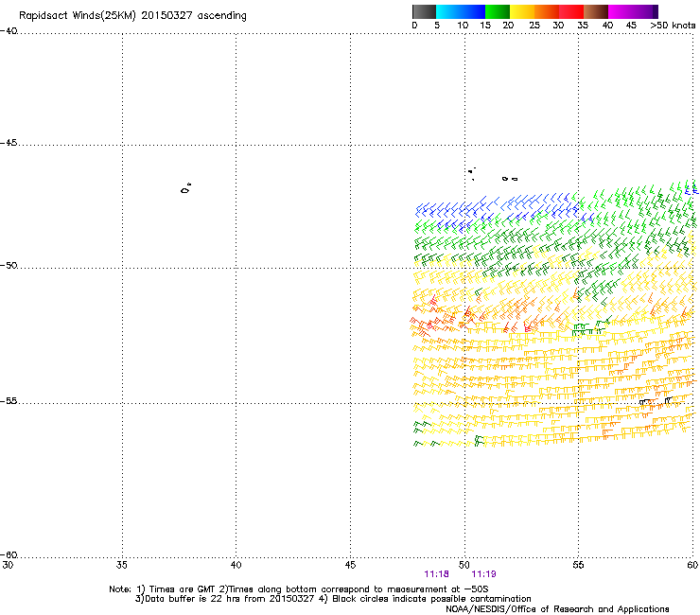Click the purple time stamp '11:18'
This screenshot has width=700, height=615.
pos(437,574)
